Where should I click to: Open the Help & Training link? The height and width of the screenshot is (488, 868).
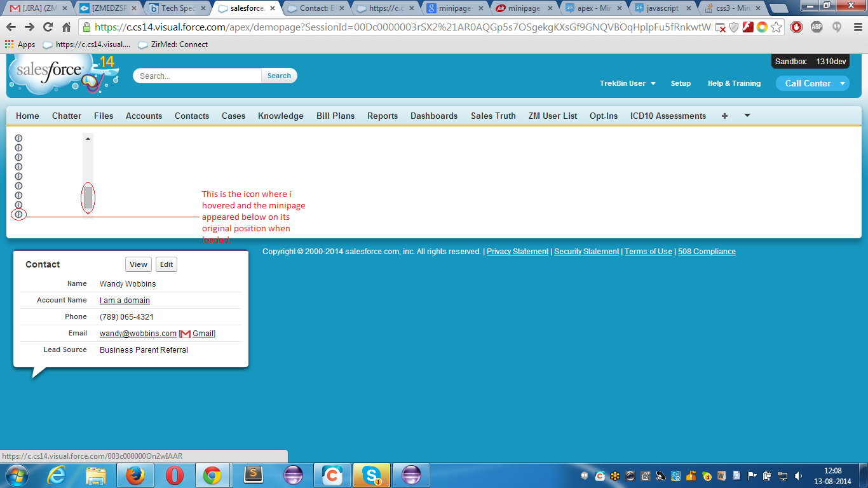pos(734,83)
